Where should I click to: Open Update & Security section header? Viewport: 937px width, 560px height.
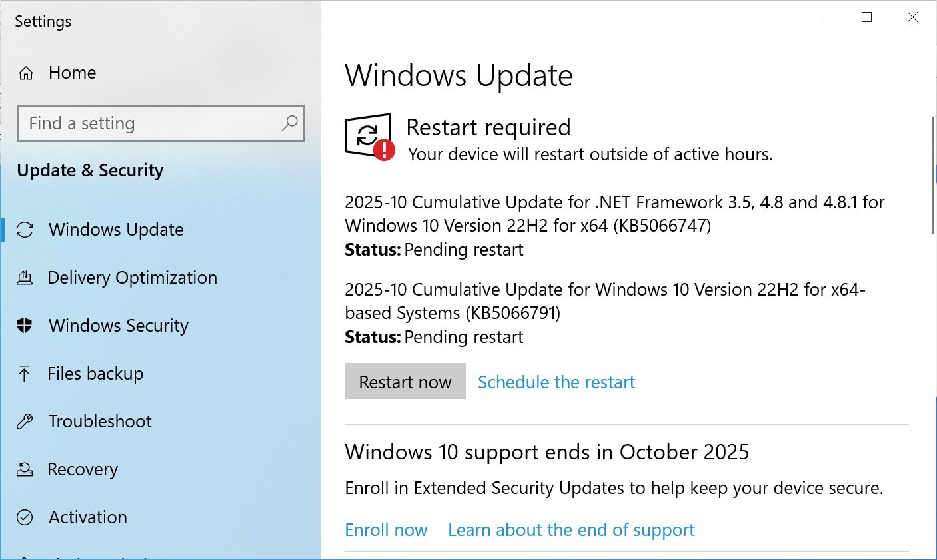click(x=89, y=170)
